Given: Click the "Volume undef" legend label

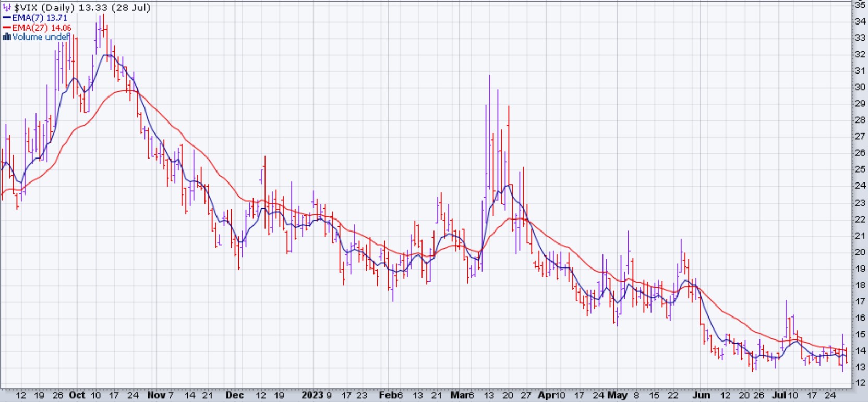Looking at the screenshot, I should click(x=41, y=37).
